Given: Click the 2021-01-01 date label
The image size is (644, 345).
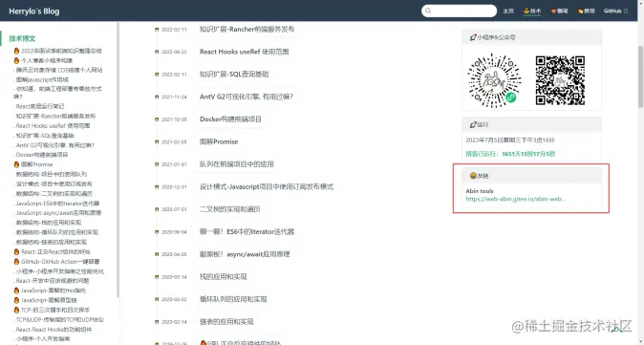Looking at the screenshot, I should [x=174, y=164].
